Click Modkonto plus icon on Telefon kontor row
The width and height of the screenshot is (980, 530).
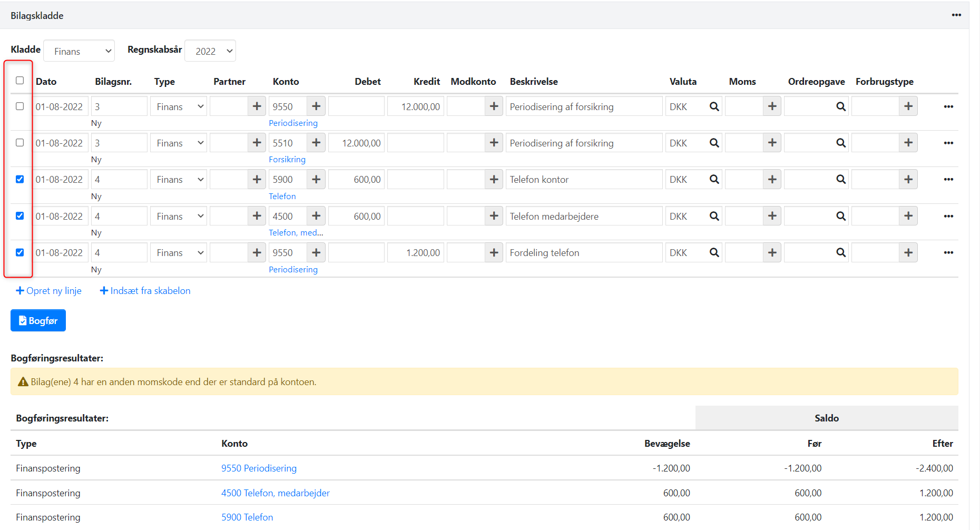(494, 180)
